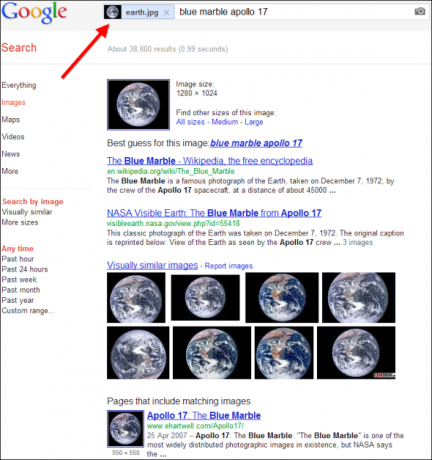Open the main Earth image preview

tap(138, 104)
